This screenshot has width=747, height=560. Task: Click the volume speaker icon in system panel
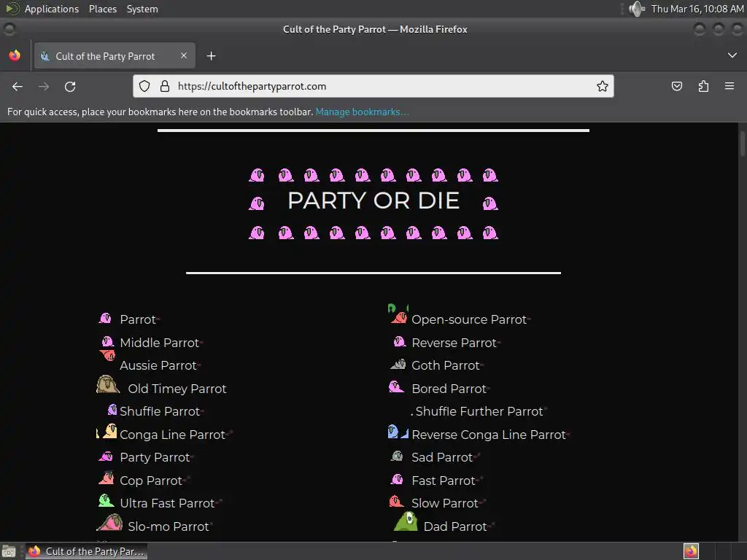click(x=636, y=9)
